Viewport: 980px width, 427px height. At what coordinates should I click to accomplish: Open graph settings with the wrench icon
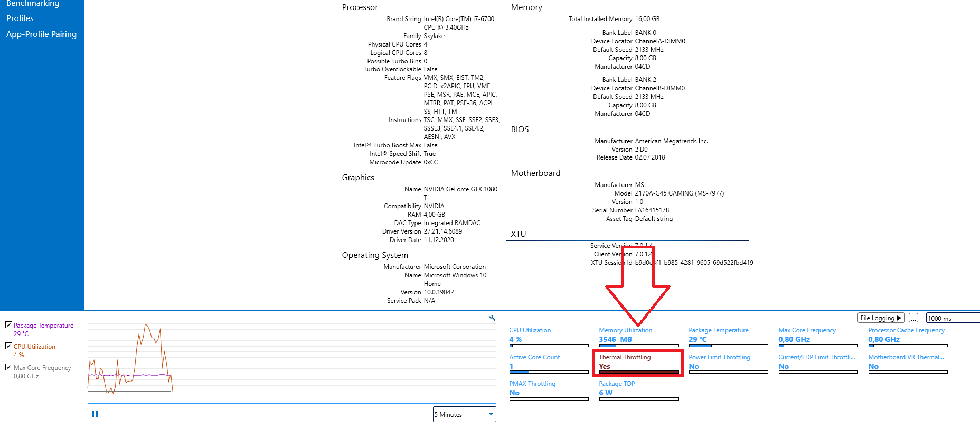point(492,318)
